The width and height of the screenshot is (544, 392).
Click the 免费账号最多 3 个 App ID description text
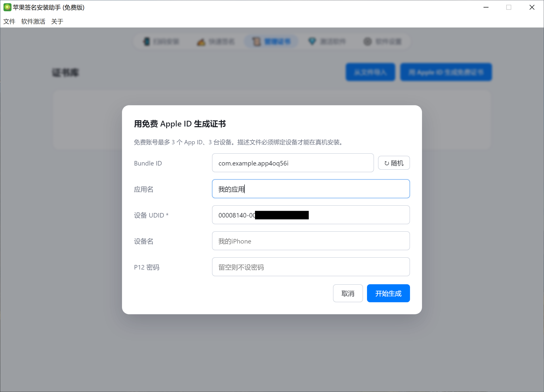[x=239, y=142]
